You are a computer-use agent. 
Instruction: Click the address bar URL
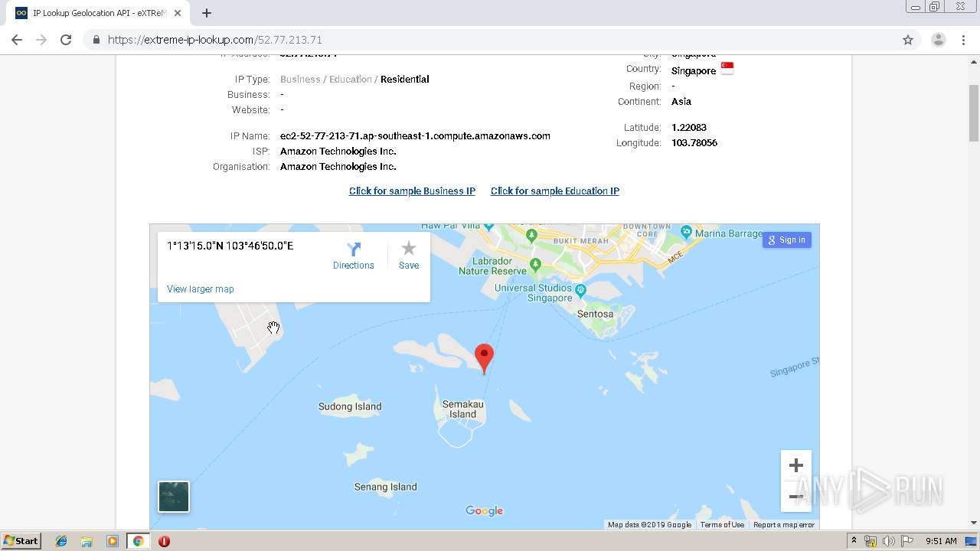pos(215,40)
